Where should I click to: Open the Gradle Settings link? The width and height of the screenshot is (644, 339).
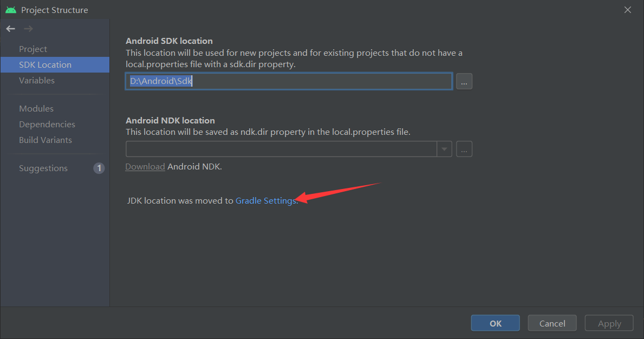click(x=265, y=201)
